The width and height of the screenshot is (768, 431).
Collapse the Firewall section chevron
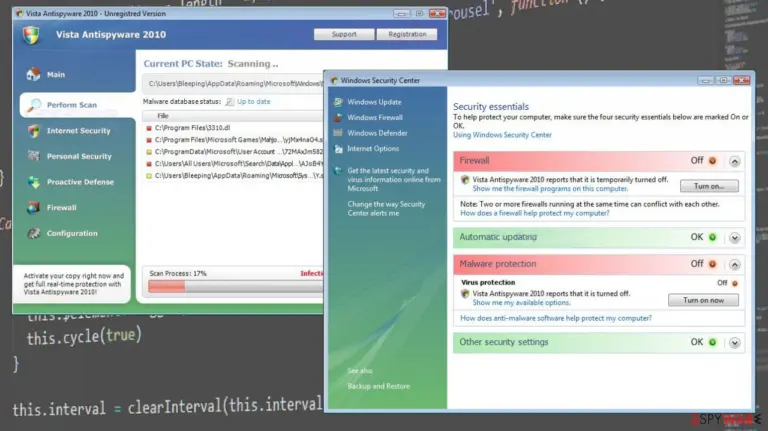coord(734,161)
